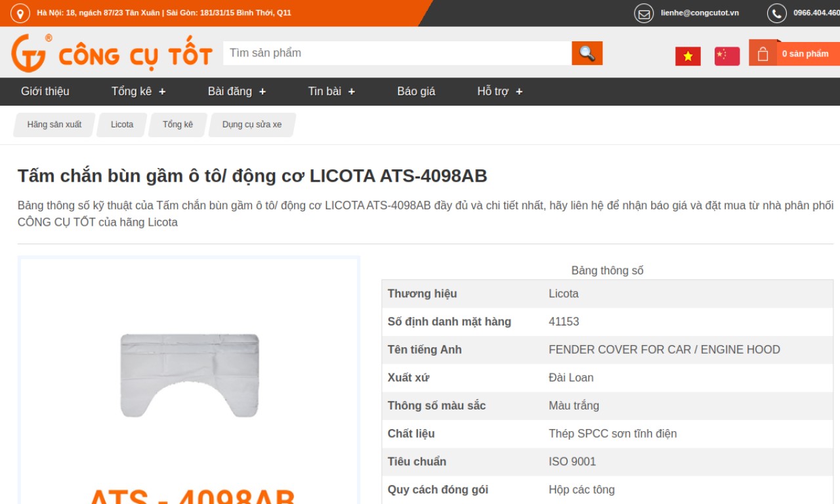
Task: Open the Báo giá menu item
Action: pyautogui.click(x=416, y=91)
